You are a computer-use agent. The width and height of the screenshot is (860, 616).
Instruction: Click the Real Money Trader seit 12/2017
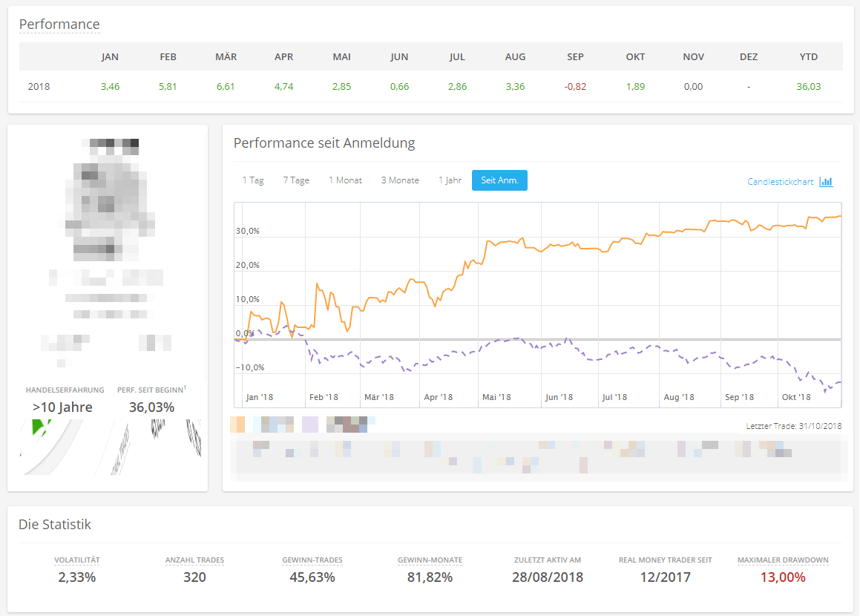pyautogui.click(x=666, y=577)
